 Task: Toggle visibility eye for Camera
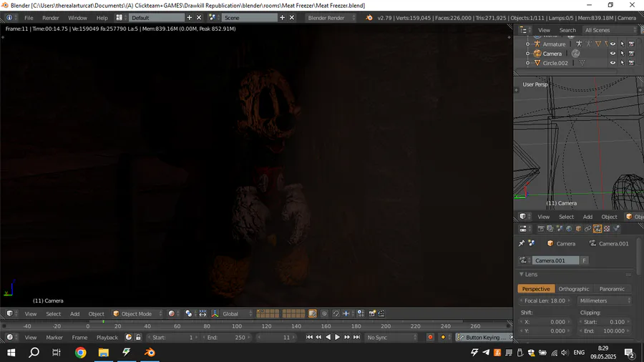coord(613,54)
